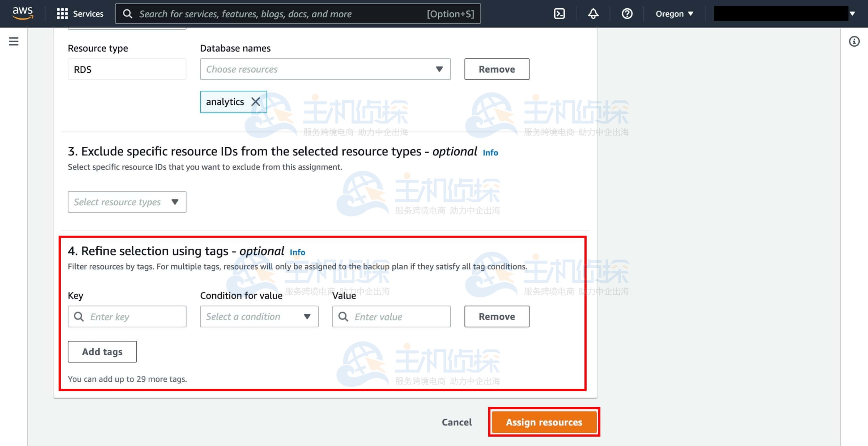
Task: Remove the analytics database tag
Action: point(256,102)
